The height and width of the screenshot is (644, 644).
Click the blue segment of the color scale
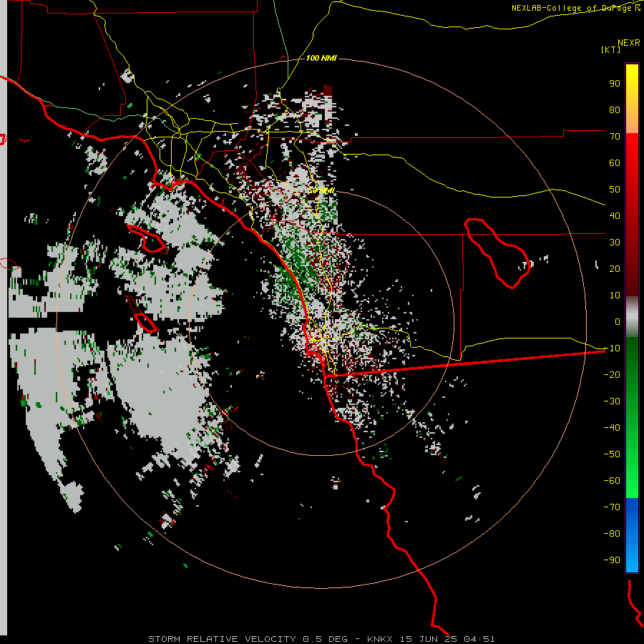click(632, 535)
